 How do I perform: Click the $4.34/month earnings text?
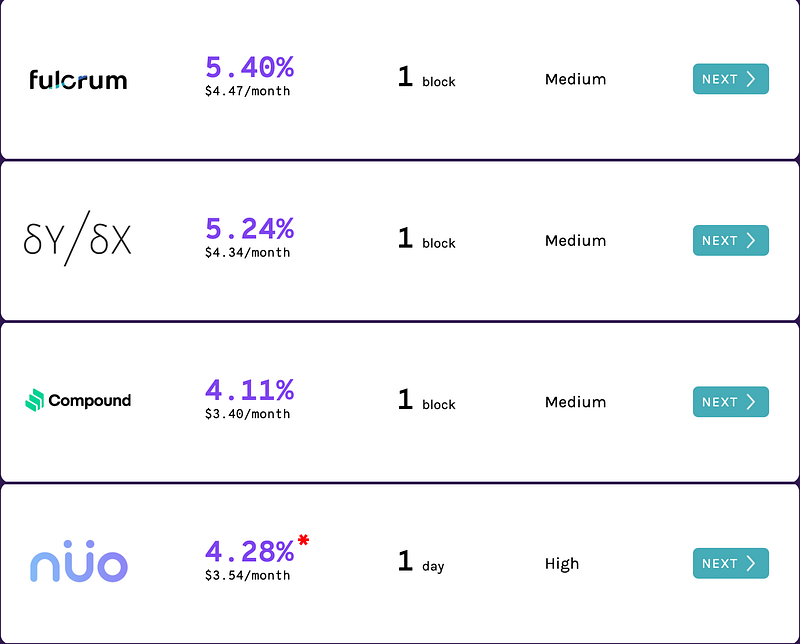click(247, 252)
